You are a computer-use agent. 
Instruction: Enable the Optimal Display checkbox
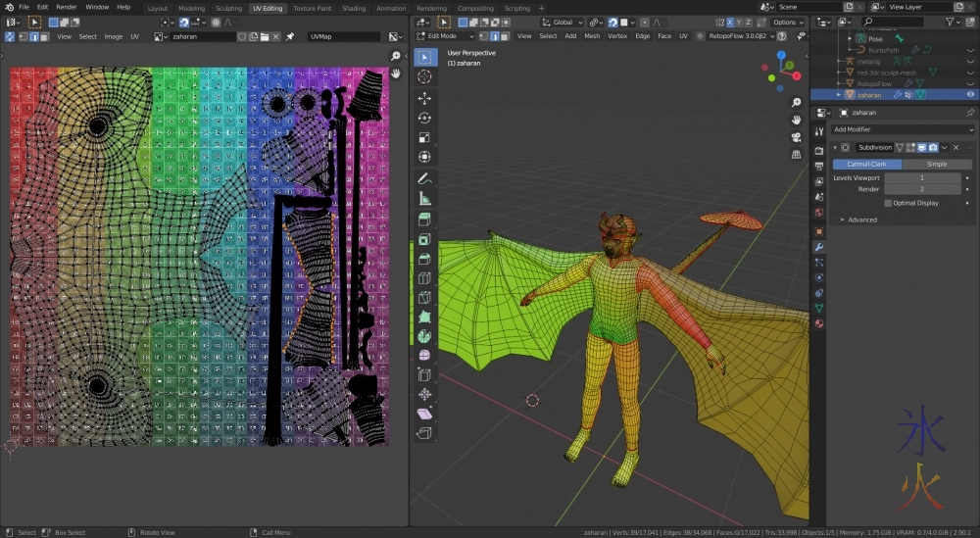click(888, 203)
